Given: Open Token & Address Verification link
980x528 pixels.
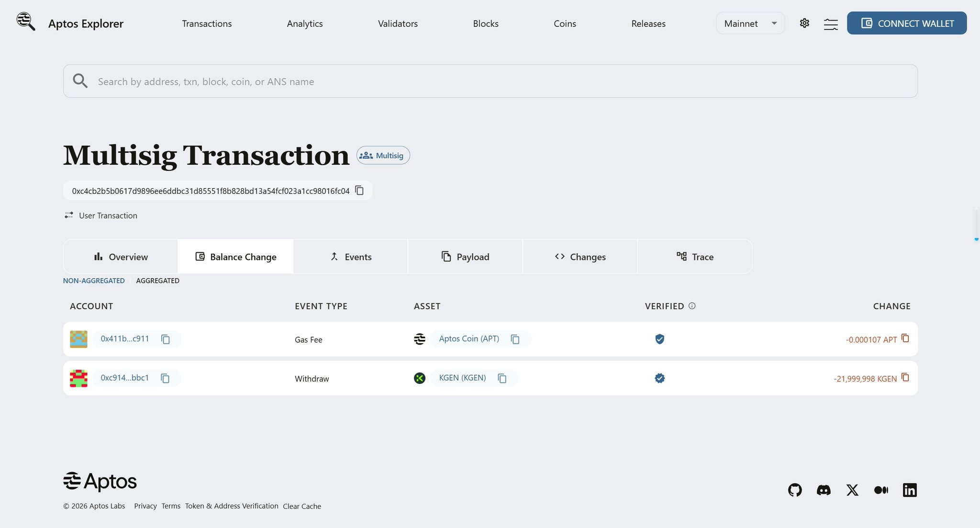Looking at the screenshot, I should [x=232, y=506].
